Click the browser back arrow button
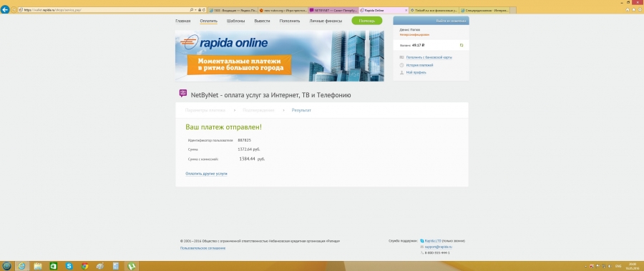The width and height of the screenshot is (644, 271). pos(5,9)
